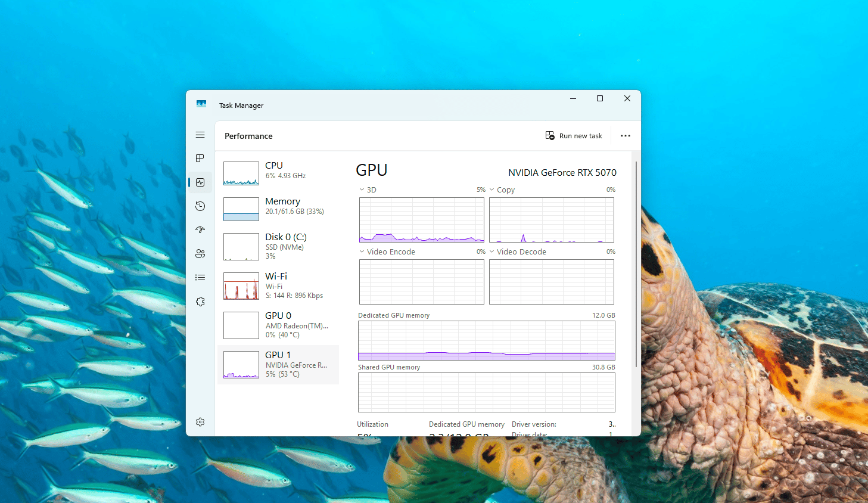The width and height of the screenshot is (868, 503).
Task: Click the GPU details vertical scrollbar
Action: pos(636,264)
